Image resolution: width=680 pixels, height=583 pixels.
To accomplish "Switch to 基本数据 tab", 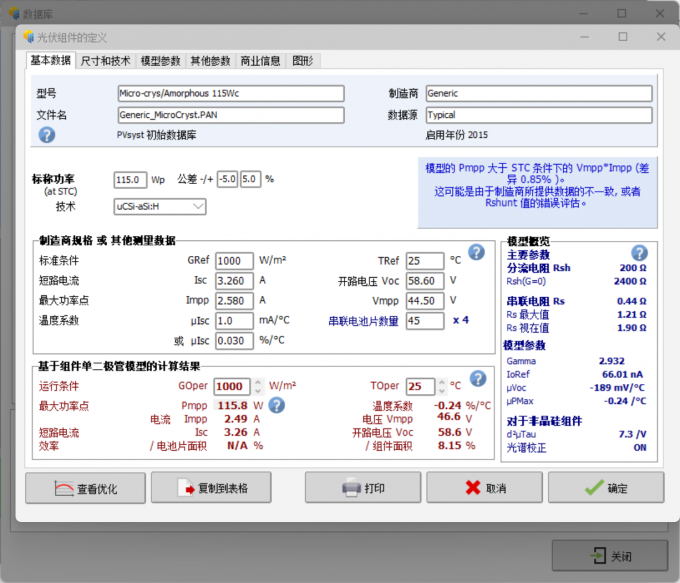I will [x=51, y=60].
